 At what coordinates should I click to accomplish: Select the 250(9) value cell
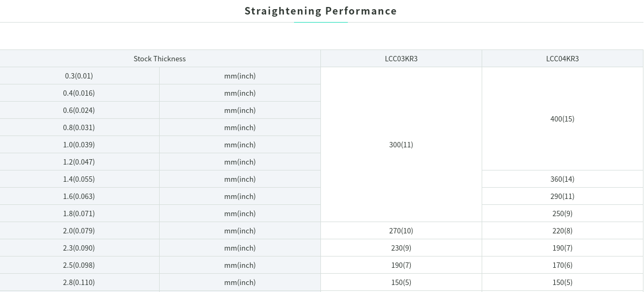562,213
